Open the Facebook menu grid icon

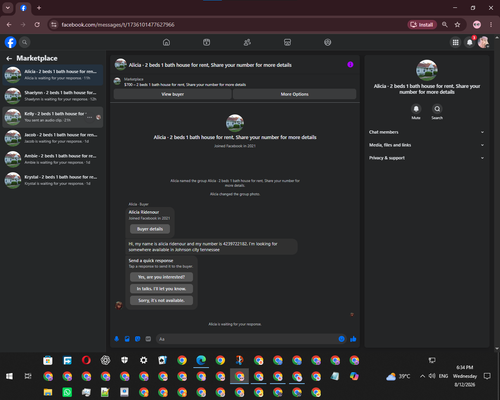(x=455, y=42)
